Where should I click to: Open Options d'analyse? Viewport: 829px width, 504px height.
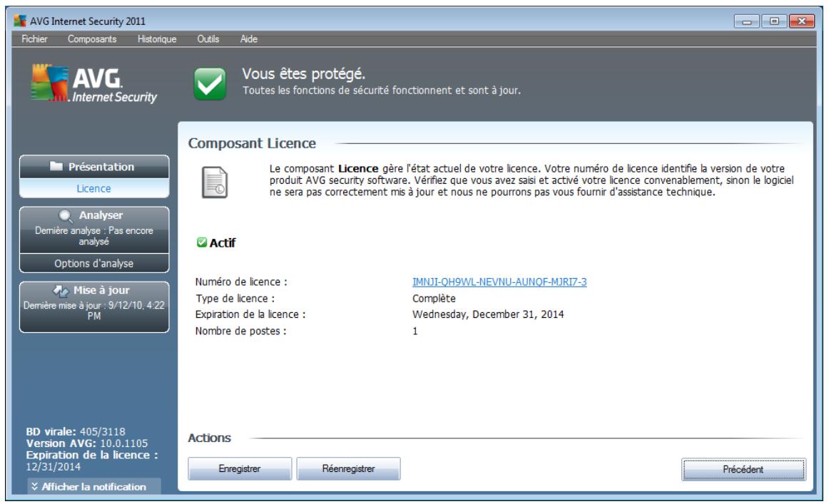94,263
